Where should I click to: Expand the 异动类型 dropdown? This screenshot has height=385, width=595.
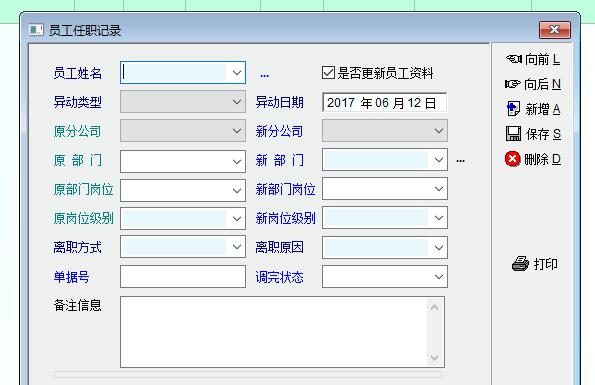click(x=237, y=102)
